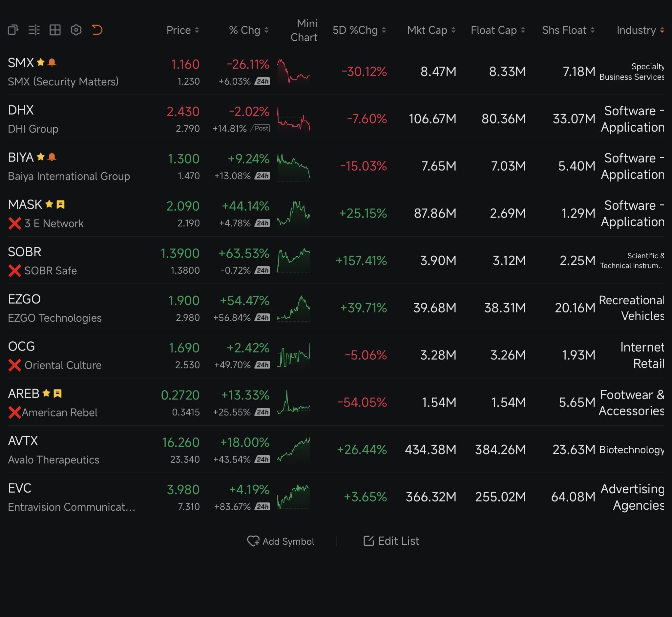Viewport: 672px width, 617px height.
Task: Toggle the star icon next to MASK
Action: [x=50, y=204]
